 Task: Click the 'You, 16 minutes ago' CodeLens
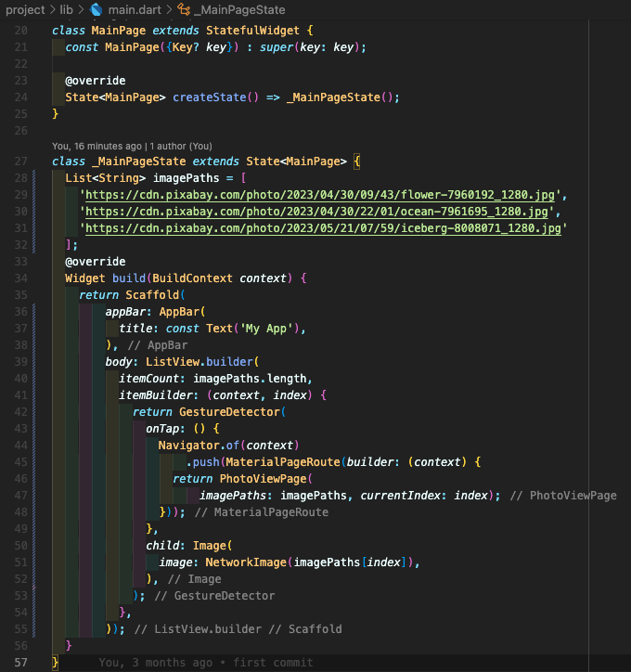pos(97,146)
